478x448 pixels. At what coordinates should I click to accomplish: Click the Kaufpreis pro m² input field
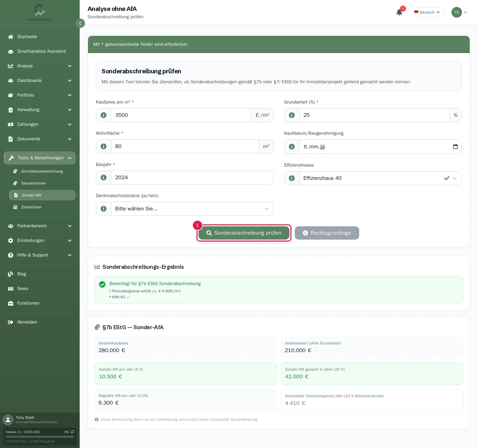coord(181,115)
